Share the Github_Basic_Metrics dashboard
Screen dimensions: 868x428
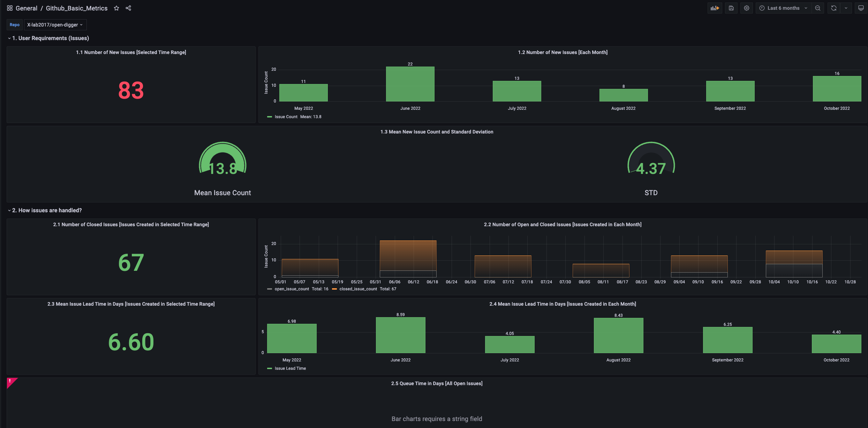click(x=128, y=8)
